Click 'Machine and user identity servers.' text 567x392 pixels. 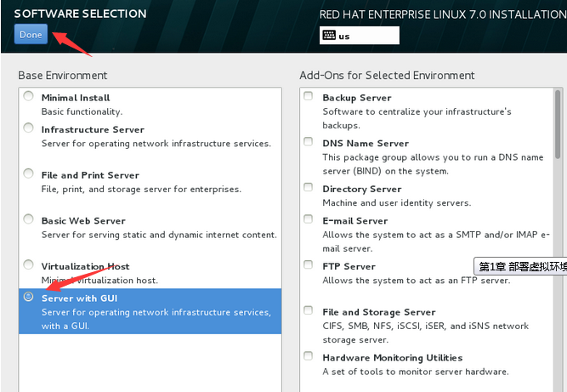[x=397, y=203]
